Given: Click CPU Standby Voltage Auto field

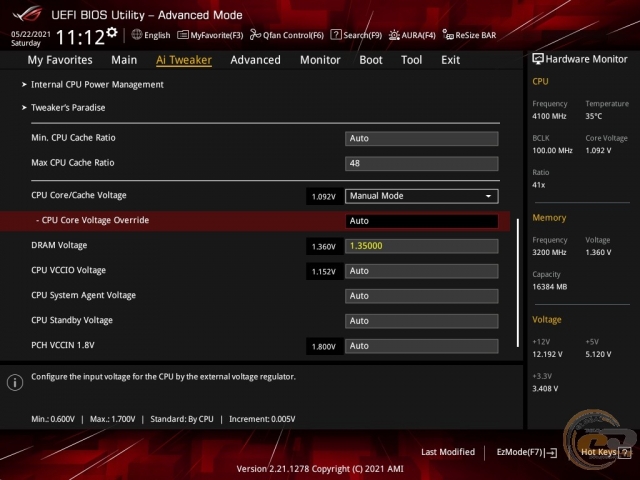Looking at the screenshot, I should (x=422, y=321).
